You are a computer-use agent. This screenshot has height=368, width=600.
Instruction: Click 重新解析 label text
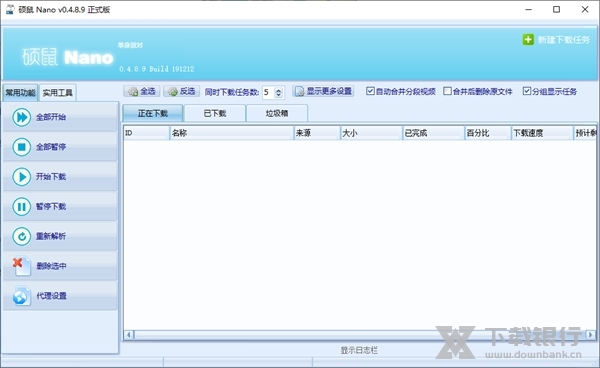click(51, 236)
